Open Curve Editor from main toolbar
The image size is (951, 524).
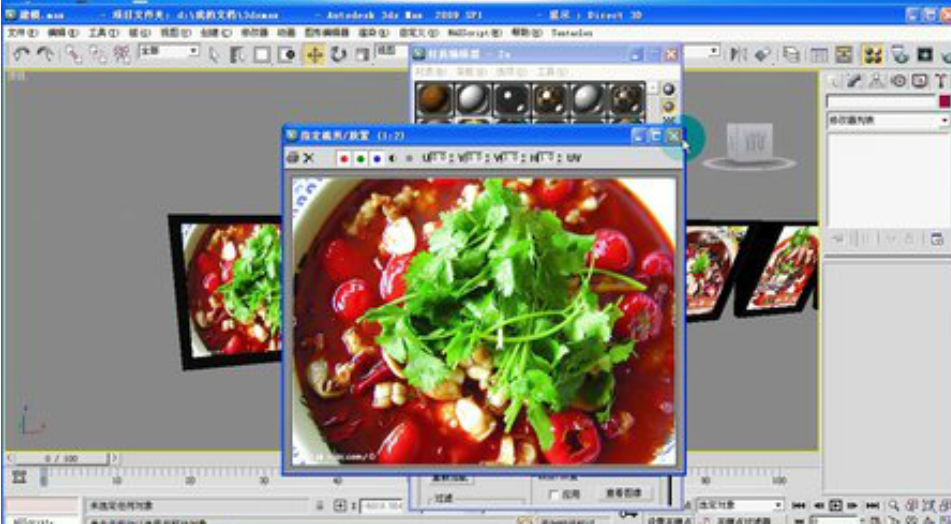pos(819,55)
